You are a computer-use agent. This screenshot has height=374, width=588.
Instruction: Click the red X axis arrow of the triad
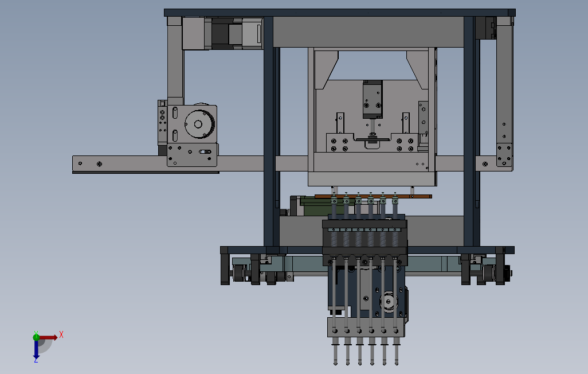pyautogui.click(x=48, y=338)
